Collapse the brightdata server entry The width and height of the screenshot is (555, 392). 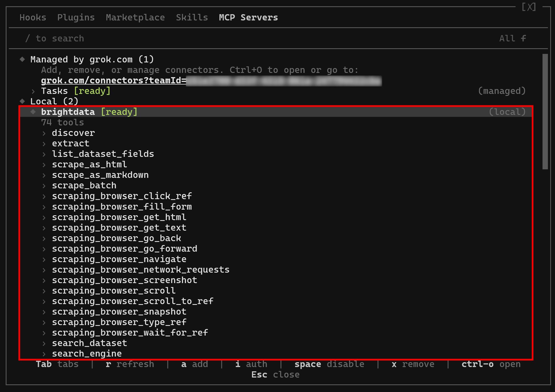[33, 112]
